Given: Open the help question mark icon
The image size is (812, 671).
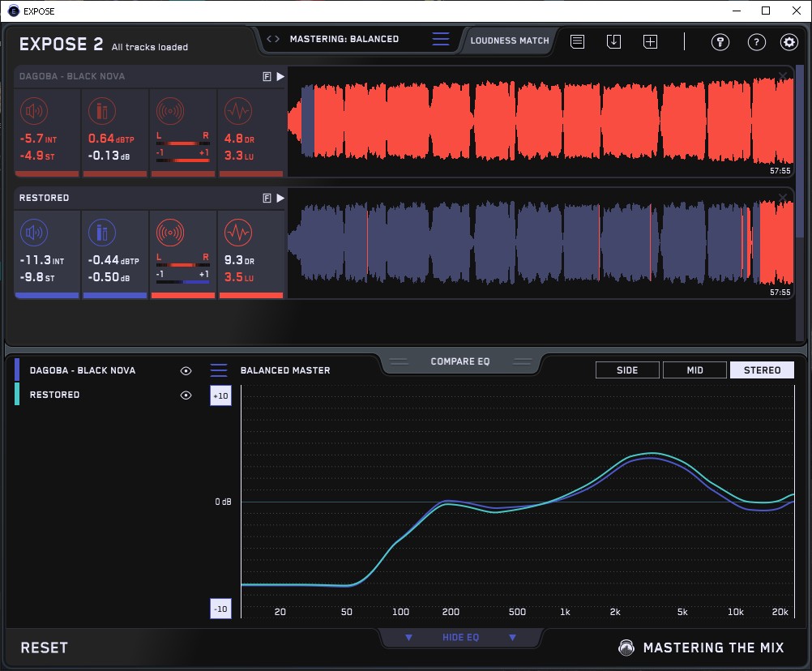Looking at the screenshot, I should coord(757,42).
